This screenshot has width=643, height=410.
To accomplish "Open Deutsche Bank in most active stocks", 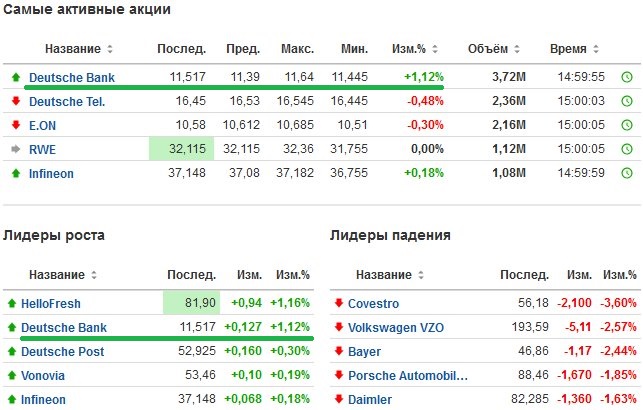I will (72, 77).
